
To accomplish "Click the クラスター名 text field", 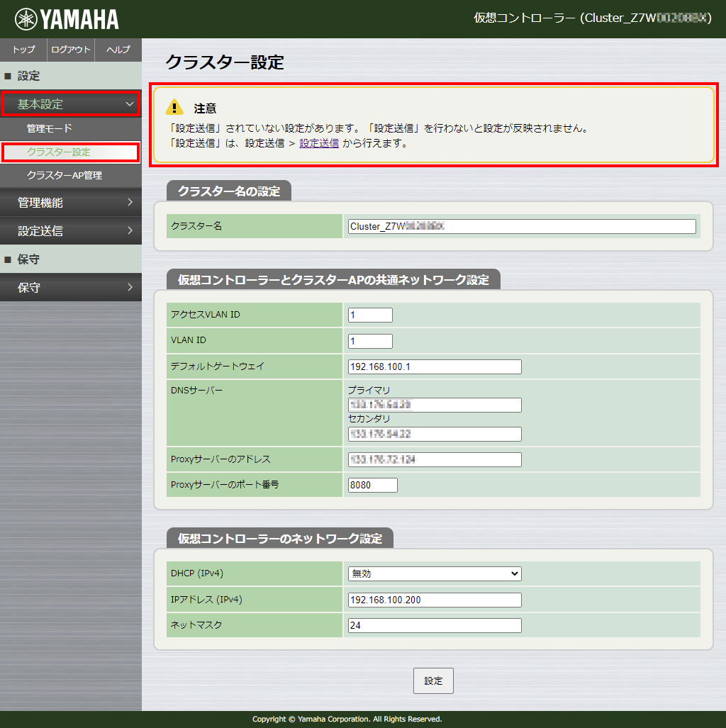I will pos(522,226).
